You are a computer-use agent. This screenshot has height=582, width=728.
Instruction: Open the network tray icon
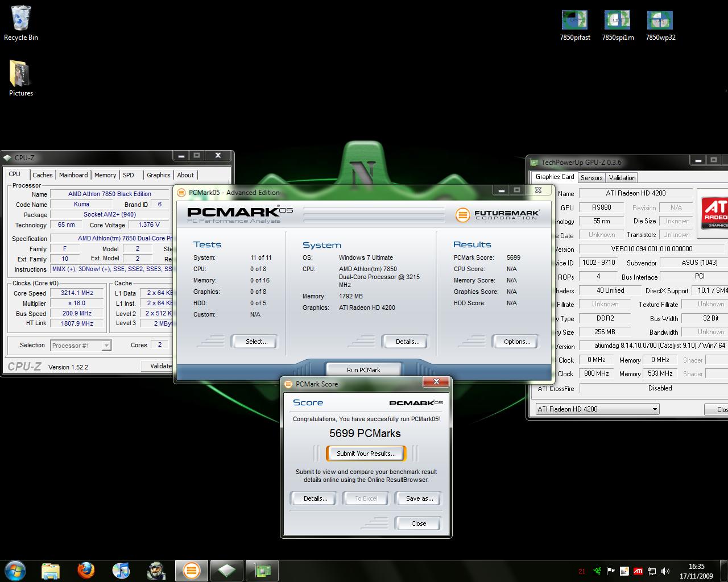point(652,571)
